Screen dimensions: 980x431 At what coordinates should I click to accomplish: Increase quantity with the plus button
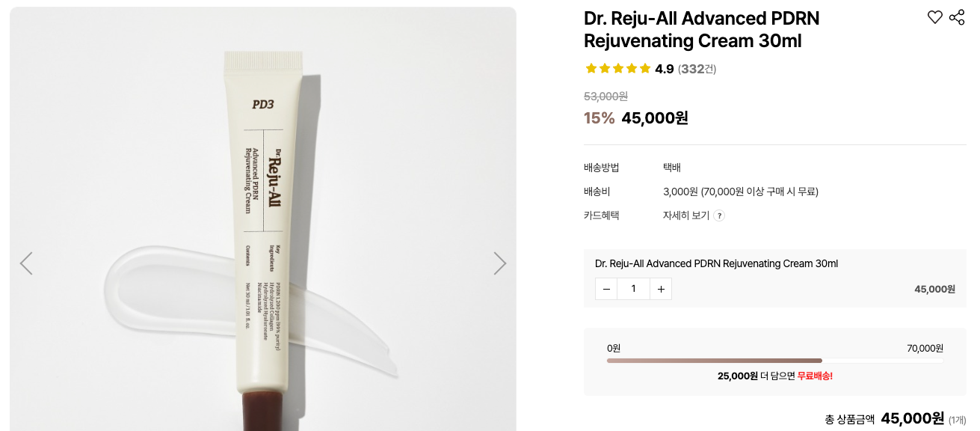[x=661, y=289]
